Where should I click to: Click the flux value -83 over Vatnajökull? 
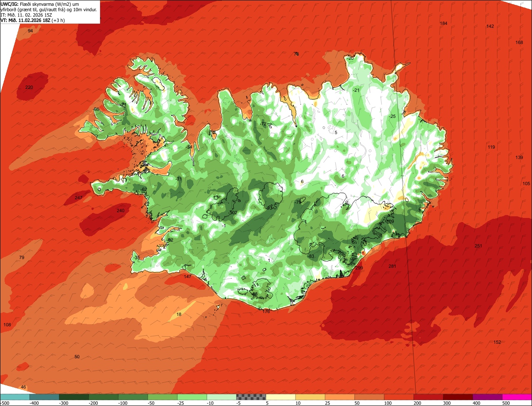click(311, 256)
